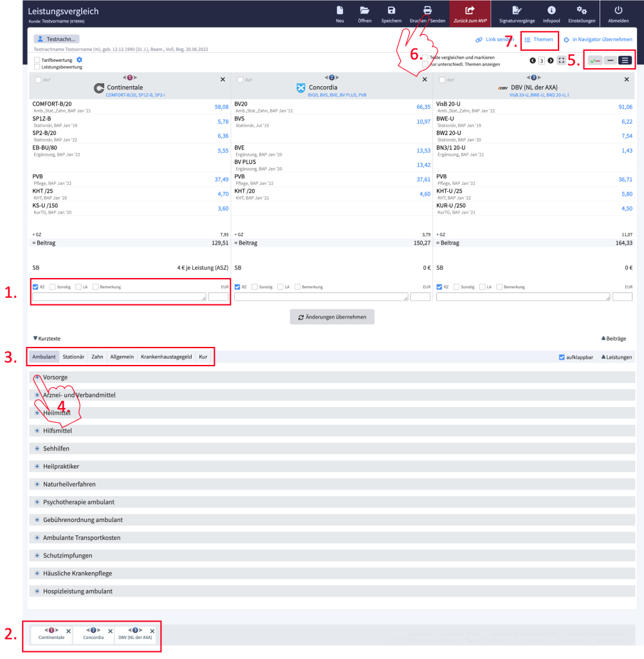The image size is (644, 659).
Task: Open a file with Öffnen icon
Action: [364, 10]
